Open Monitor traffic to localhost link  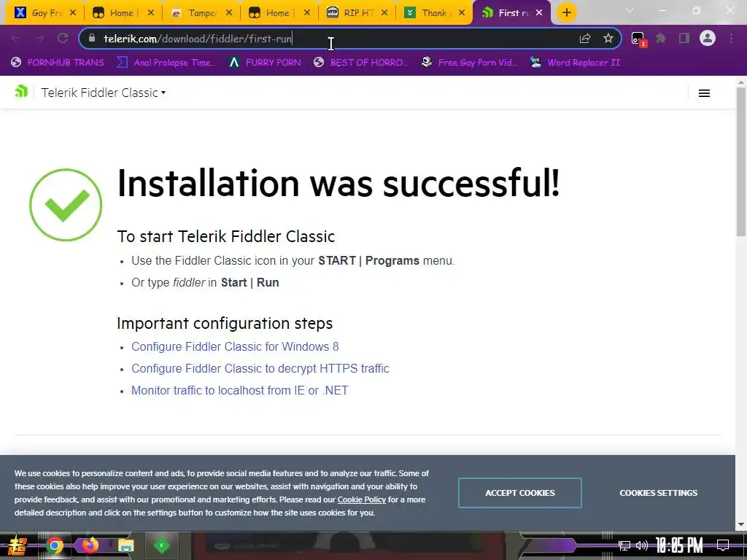(x=239, y=391)
